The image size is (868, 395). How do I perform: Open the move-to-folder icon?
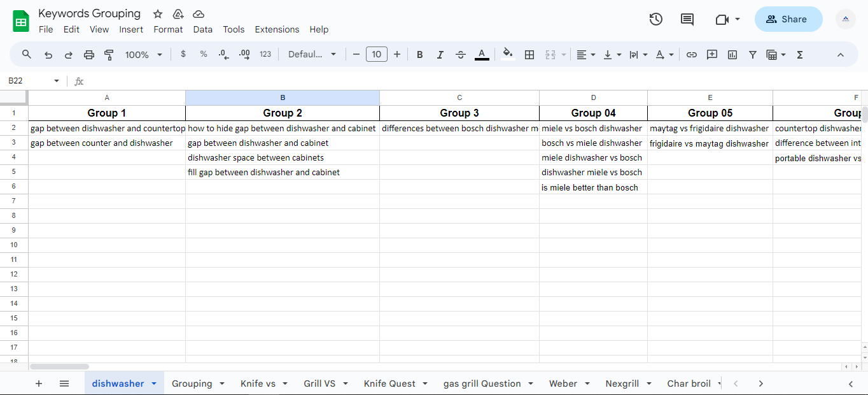click(178, 14)
